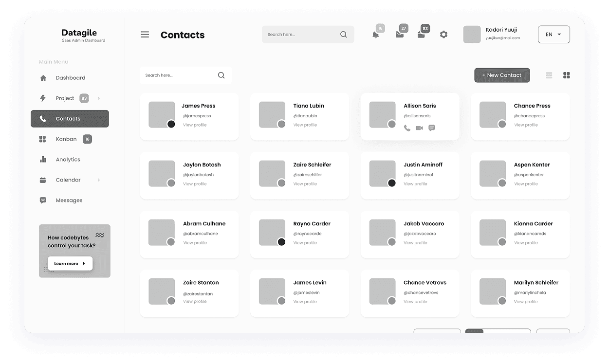Open the settings gear
The width and height of the screenshot is (609, 364).
click(x=443, y=35)
